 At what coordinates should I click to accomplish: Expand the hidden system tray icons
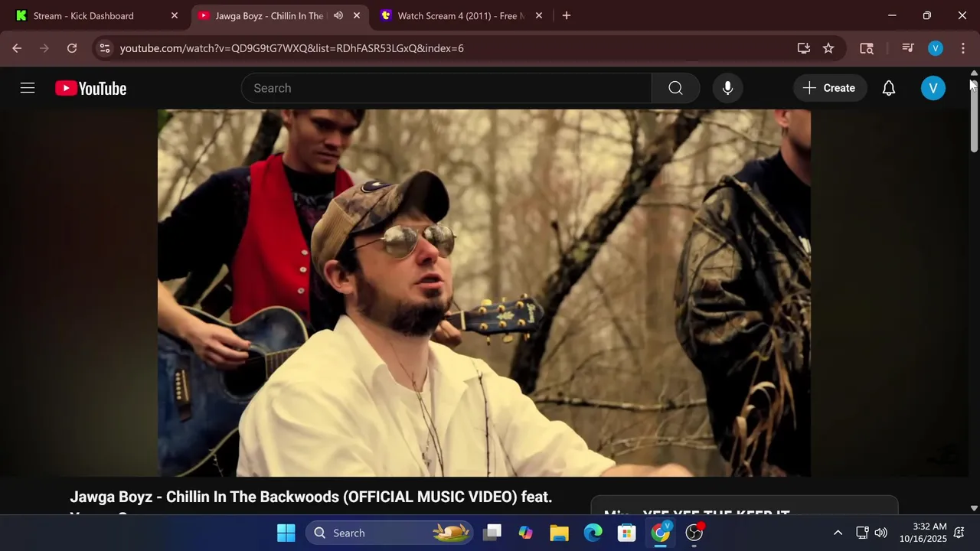[838, 533]
